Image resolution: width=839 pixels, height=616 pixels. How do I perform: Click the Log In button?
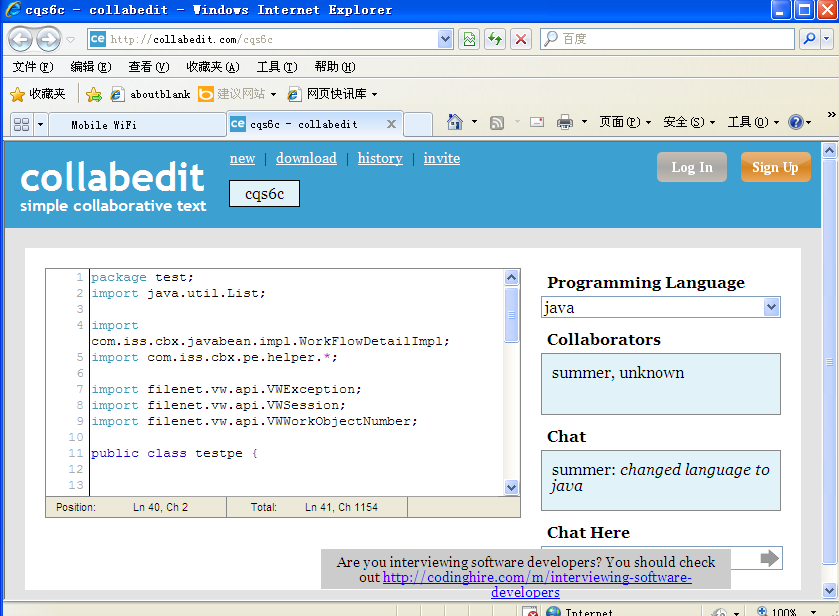point(692,167)
